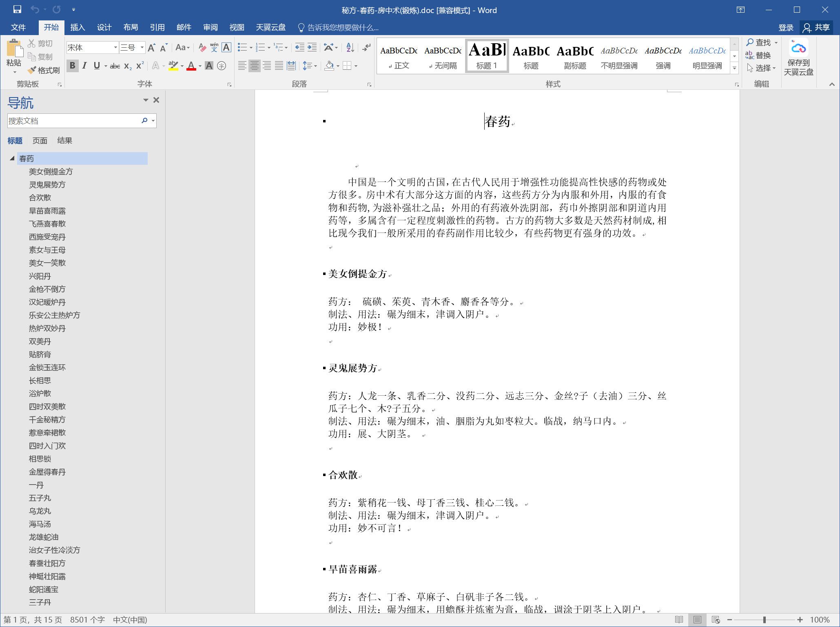This screenshot has height=627, width=840.
Task: Switch to the 页面 tab in the navigation pane
Action: tap(40, 141)
